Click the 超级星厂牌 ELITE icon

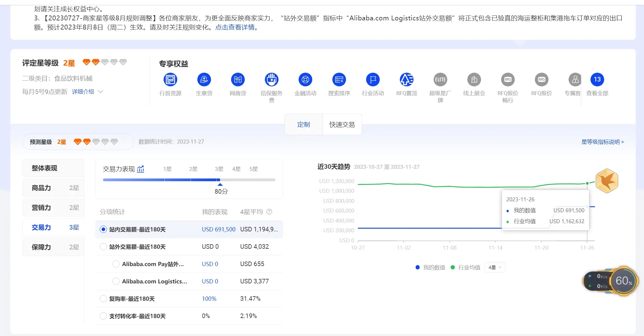440,80
